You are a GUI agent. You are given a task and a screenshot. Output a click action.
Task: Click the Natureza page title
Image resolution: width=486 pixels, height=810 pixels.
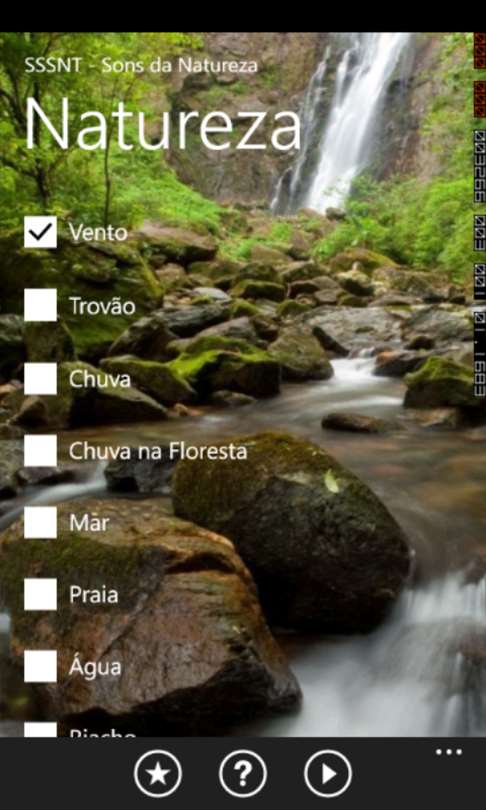point(163,124)
